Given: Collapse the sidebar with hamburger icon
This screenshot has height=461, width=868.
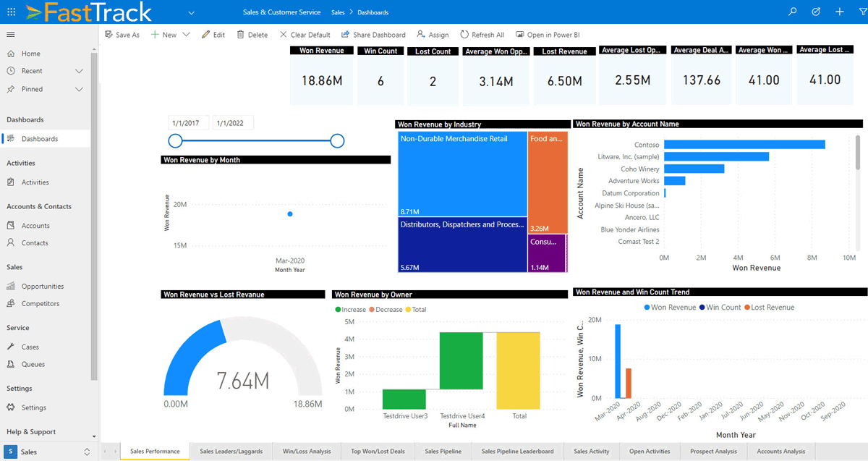Looking at the screenshot, I should pos(11,35).
